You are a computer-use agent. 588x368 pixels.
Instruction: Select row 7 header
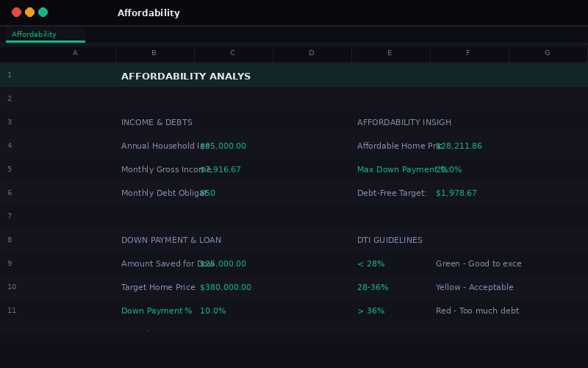(10, 216)
